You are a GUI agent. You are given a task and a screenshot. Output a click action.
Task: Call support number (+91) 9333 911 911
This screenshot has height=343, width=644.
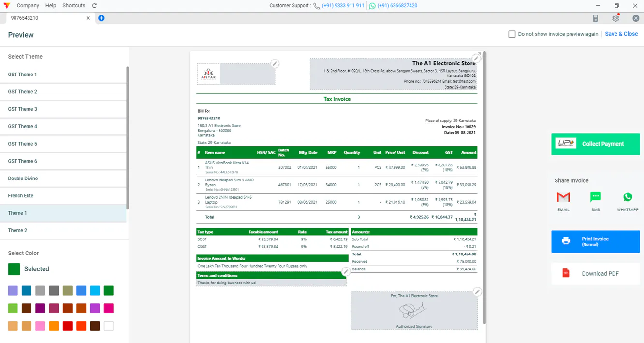click(x=343, y=6)
